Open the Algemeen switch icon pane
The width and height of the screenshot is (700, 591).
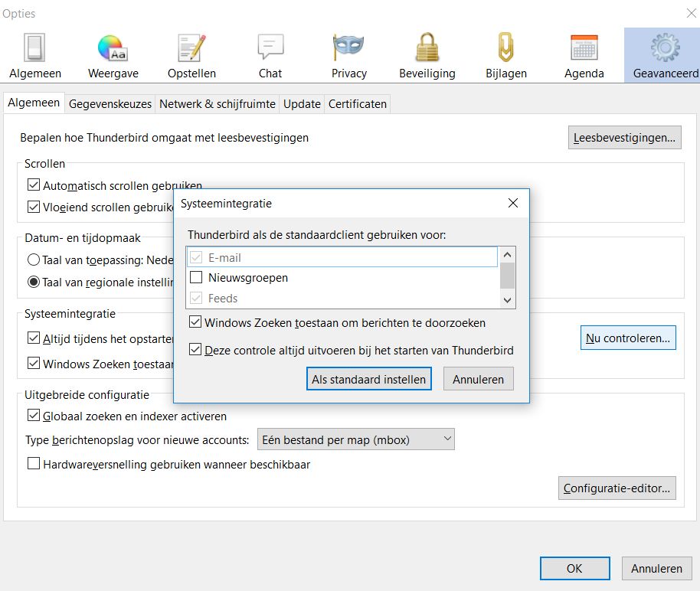point(35,48)
